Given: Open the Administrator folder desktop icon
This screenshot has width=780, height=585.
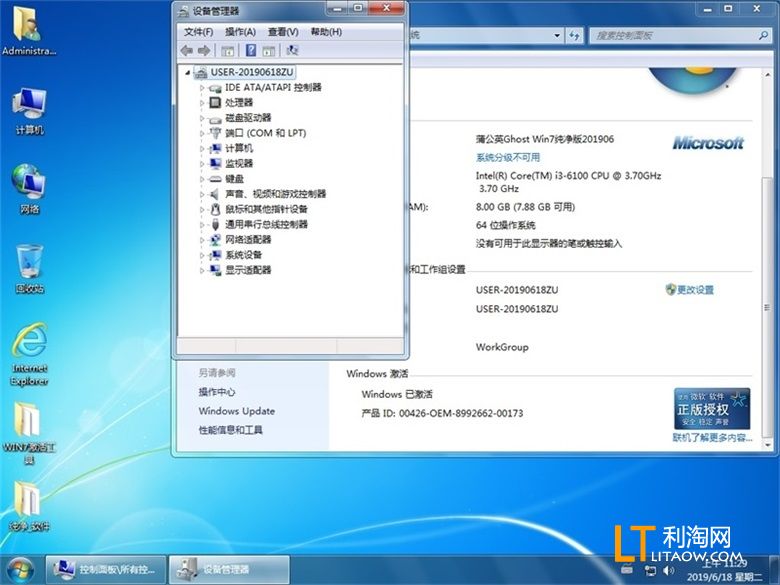Looking at the screenshot, I should point(29,29).
